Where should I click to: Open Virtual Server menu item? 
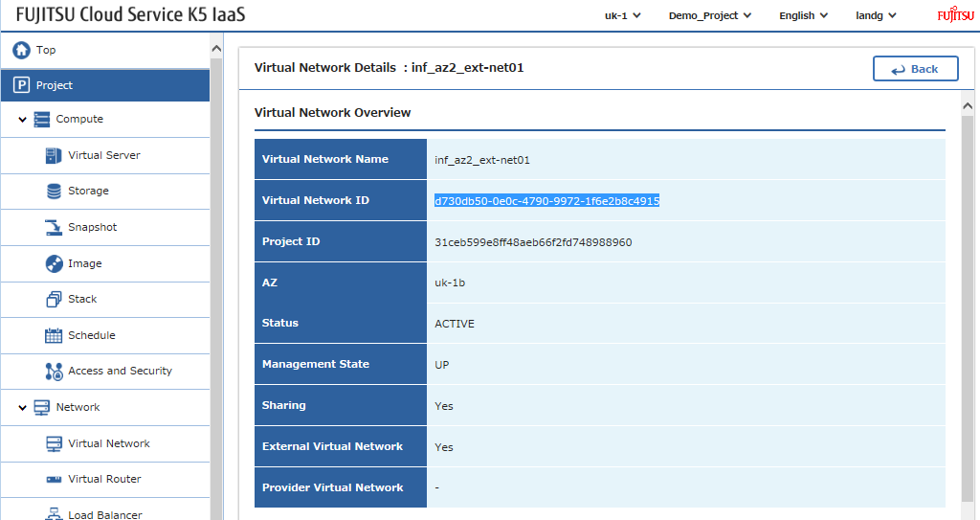pyautogui.click(x=105, y=155)
